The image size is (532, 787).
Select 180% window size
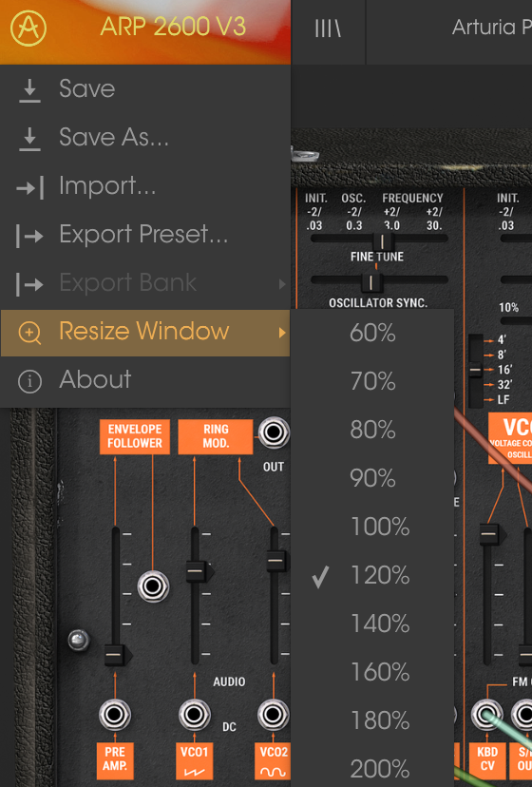point(372,720)
